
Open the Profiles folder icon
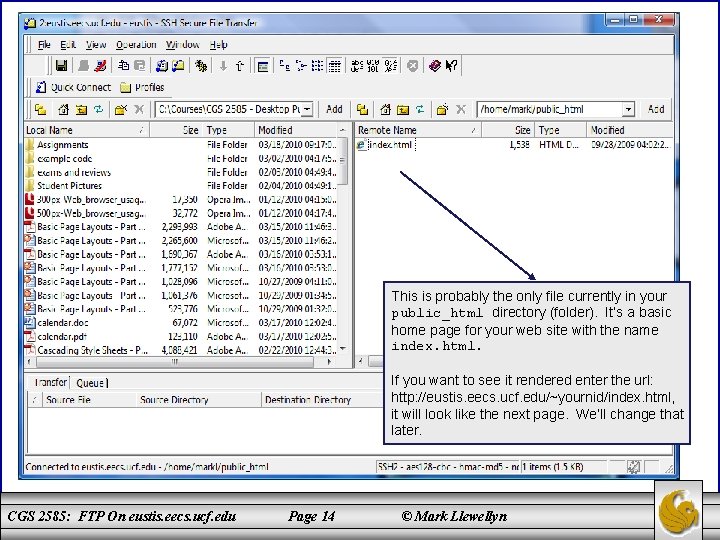tap(125, 87)
